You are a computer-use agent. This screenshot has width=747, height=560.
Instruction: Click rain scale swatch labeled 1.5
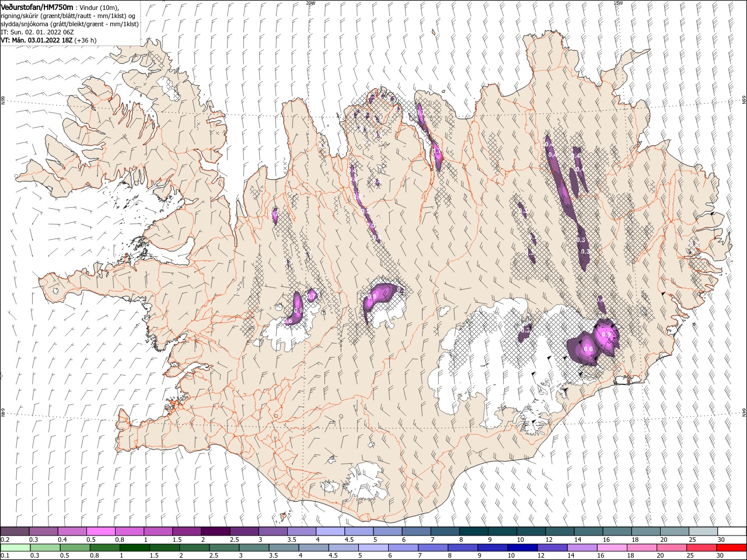pyautogui.click(x=164, y=548)
